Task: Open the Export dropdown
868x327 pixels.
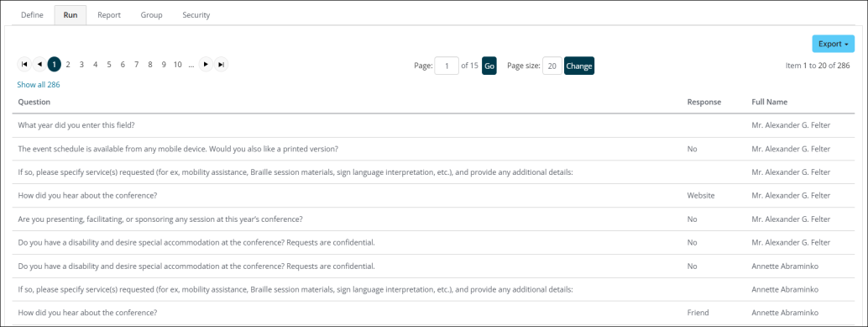Action: [833, 44]
